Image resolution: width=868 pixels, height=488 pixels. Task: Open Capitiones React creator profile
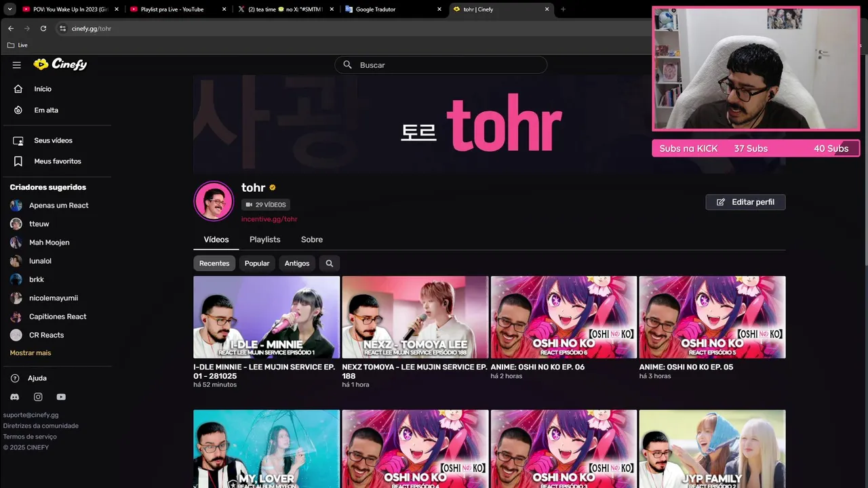[56, 317]
